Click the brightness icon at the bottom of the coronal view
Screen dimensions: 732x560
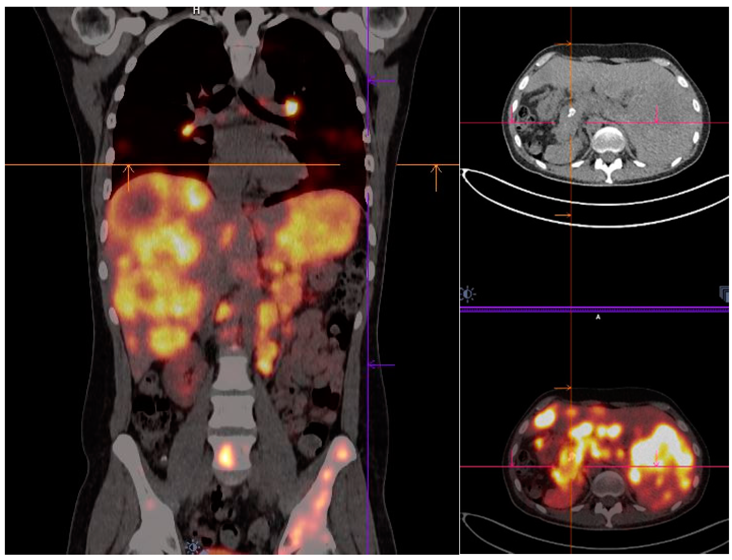(193, 547)
